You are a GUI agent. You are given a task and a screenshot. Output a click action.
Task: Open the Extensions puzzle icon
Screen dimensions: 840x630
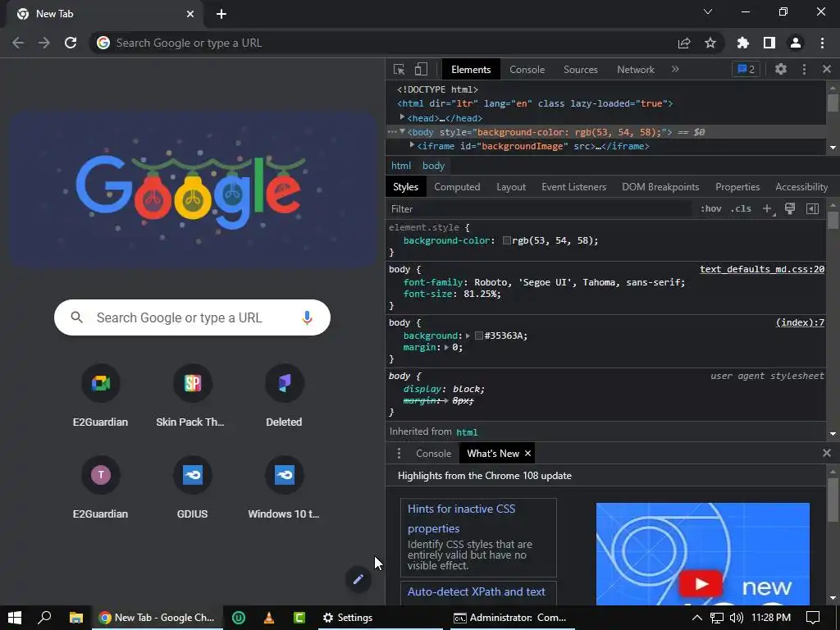(x=742, y=43)
